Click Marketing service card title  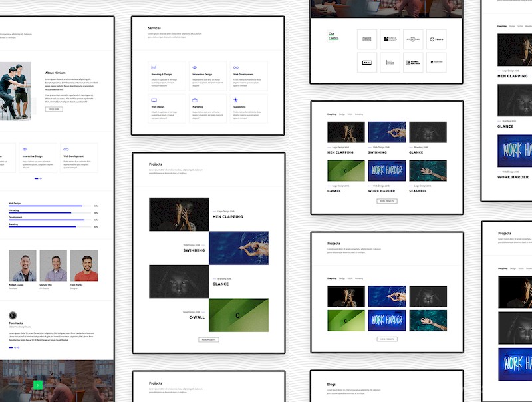(x=198, y=107)
